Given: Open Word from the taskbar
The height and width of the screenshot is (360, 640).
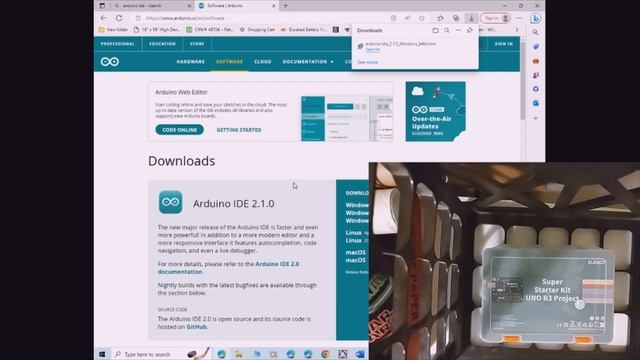Looking at the screenshot, I should click(360, 354).
